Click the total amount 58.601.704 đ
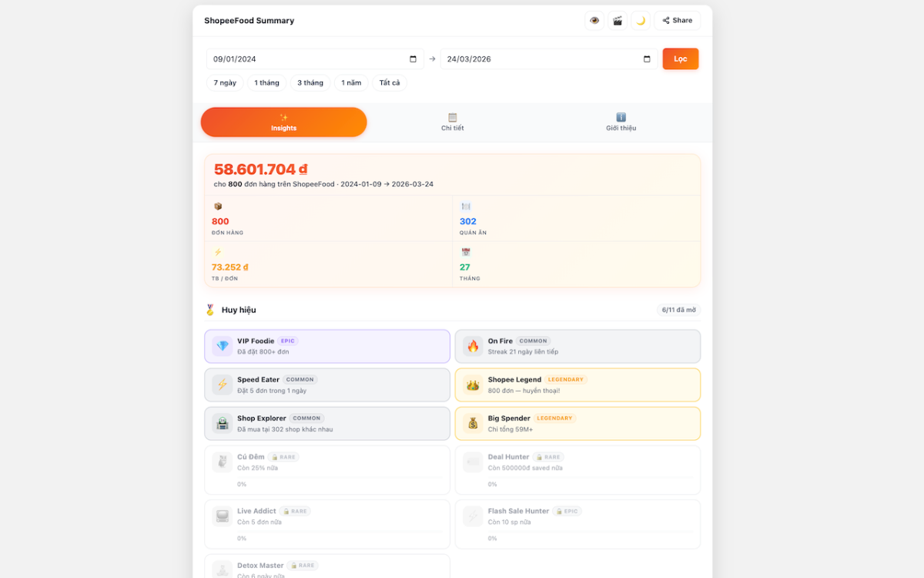This screenshot has height=578, width=924. 261,170
